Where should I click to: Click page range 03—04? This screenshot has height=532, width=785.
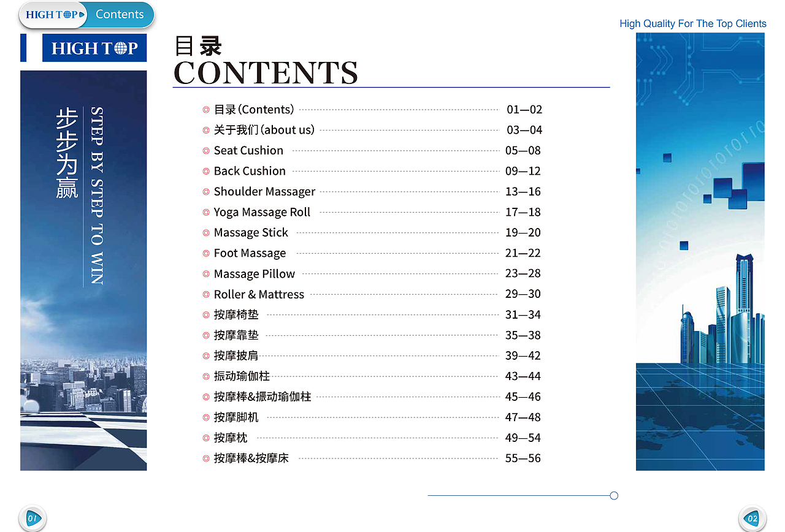pos(524,130)
